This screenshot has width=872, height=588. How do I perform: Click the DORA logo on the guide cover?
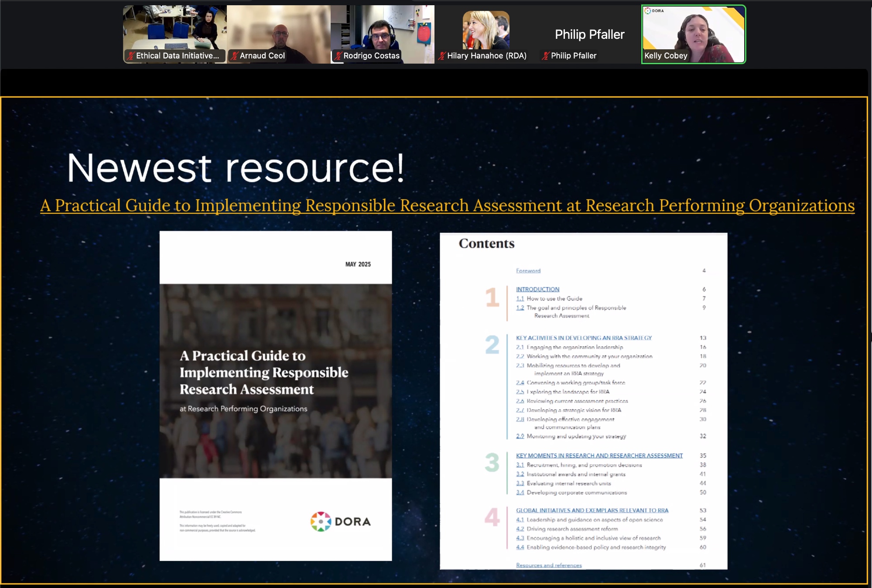point(341,521)
